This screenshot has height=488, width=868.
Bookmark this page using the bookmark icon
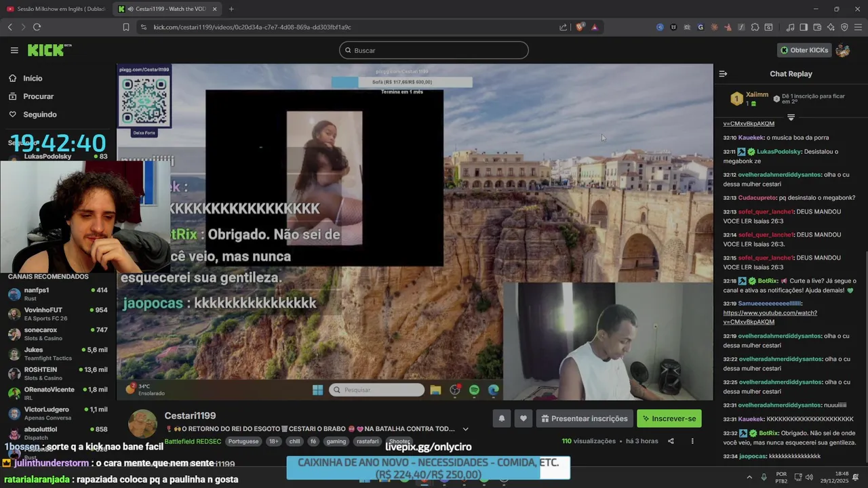point(125,27)
